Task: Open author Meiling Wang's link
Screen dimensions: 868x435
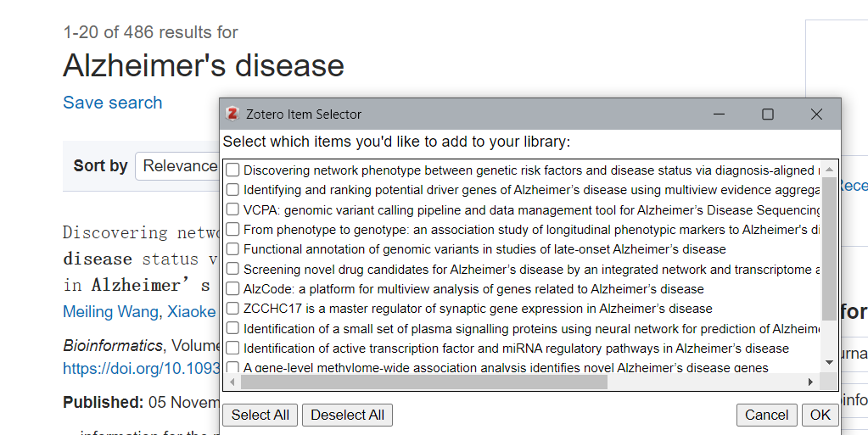Action: tap(110, 311)
